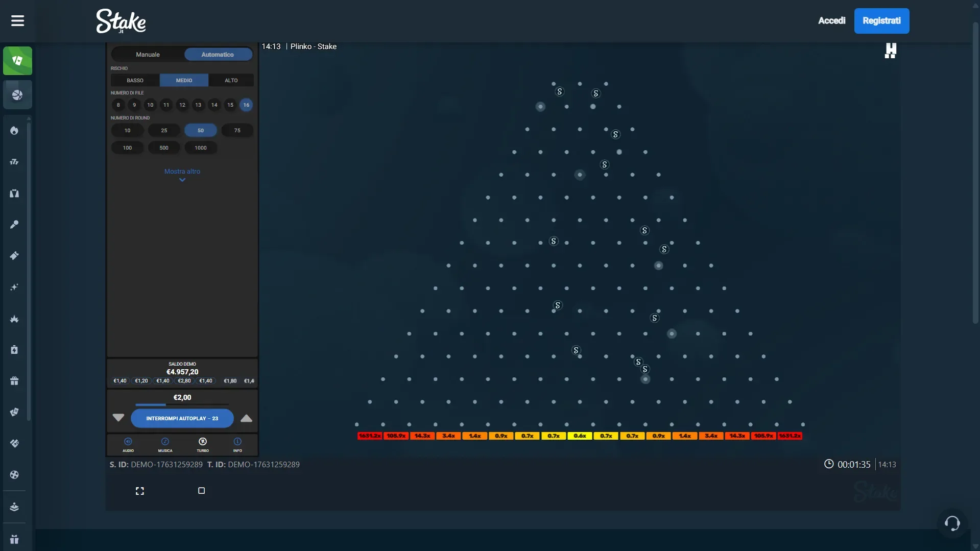Image resolution: width=980 pixels, height=551 pixels.
Task: Click the green casino sidebar icon
Action: pos(17,61)
